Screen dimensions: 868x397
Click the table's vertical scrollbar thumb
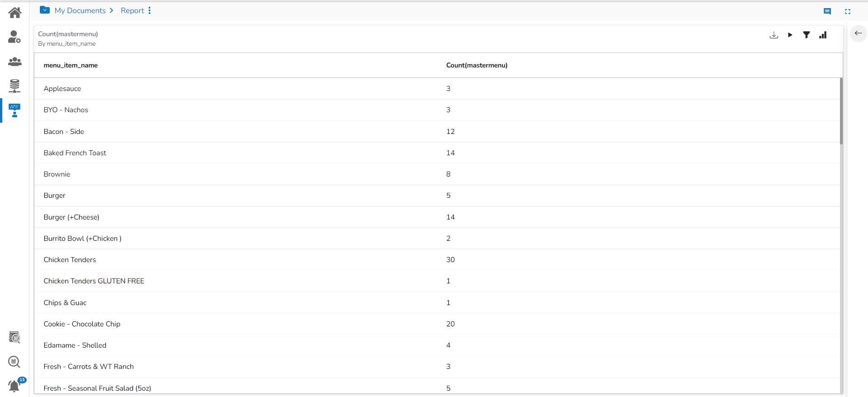[841, 111]
